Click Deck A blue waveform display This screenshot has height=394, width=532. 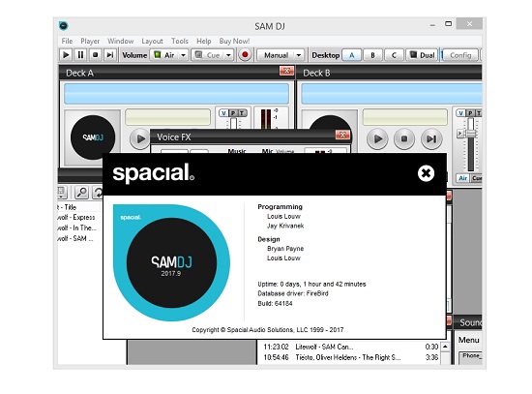click(x=176, y=94)
